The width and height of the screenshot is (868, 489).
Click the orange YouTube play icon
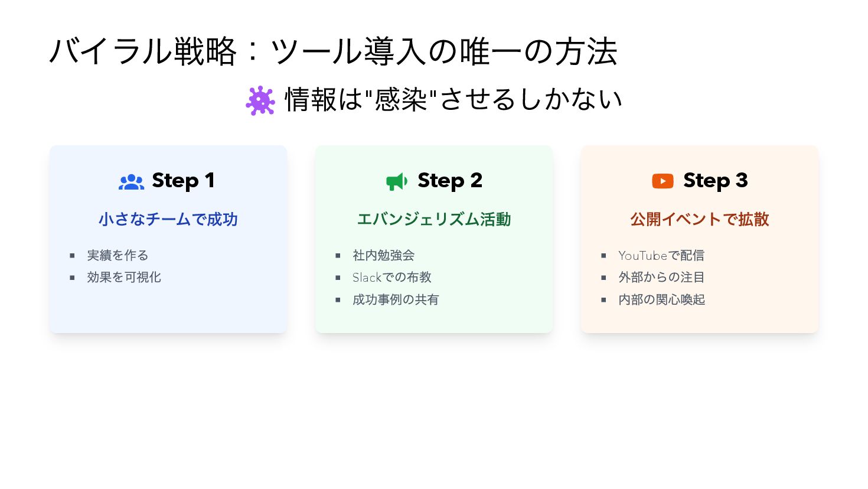coord(663,181)
